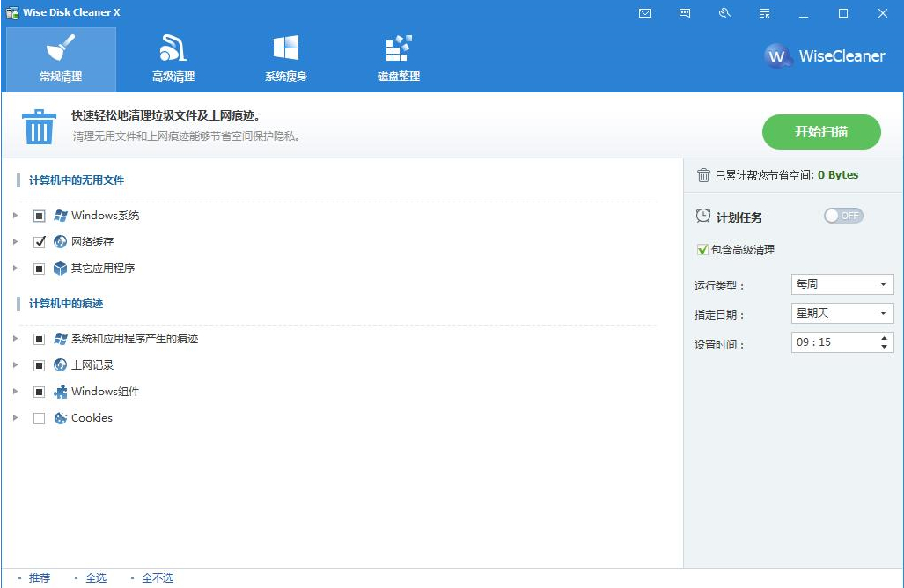This screenshot has height=588, width=904.
Task: Open the feedback chat bubble icon
Action: (x=685, y=13)
